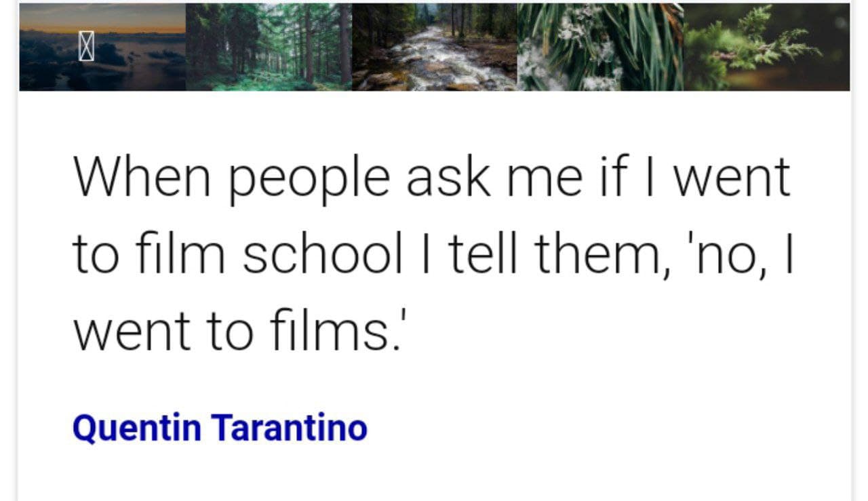Viewport: 868px width, 501px height.
Task: Choose the snowy pine needles thumbnail
Action: click(600, 47)
